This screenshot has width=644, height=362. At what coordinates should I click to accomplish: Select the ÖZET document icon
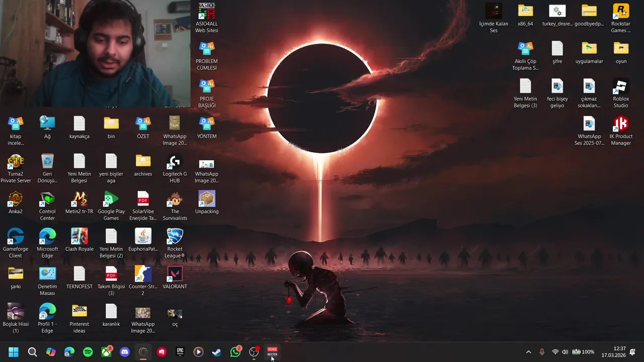[143, 127]
